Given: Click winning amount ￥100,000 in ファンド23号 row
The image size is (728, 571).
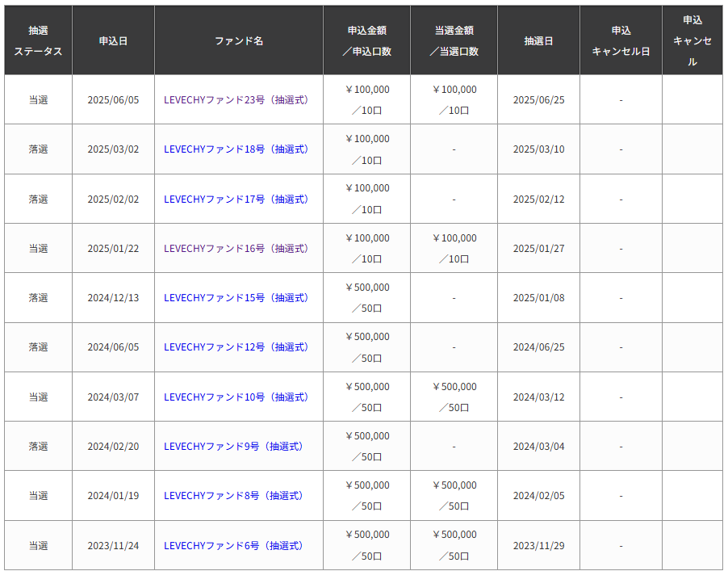Looking at the screenshot, I should 454,89.
